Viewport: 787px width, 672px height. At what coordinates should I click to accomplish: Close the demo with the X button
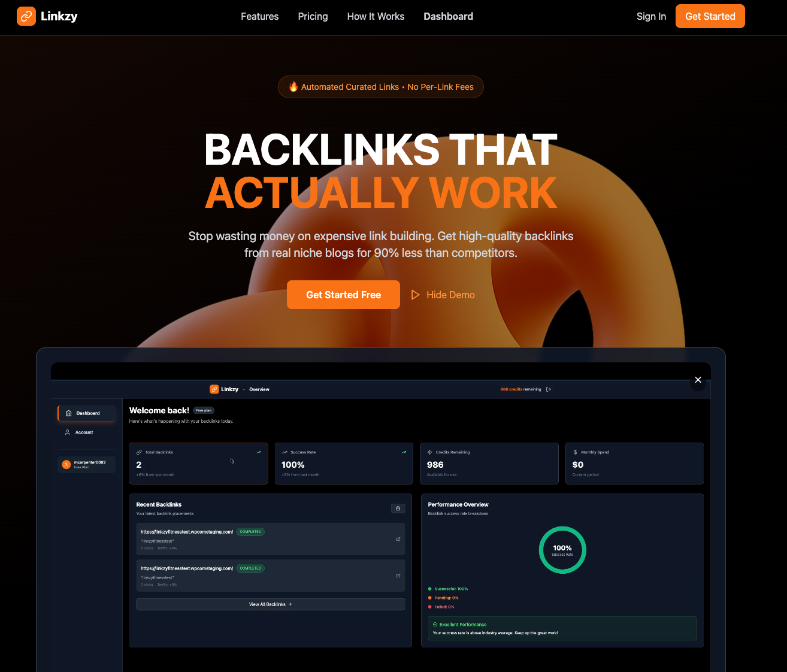698,380
